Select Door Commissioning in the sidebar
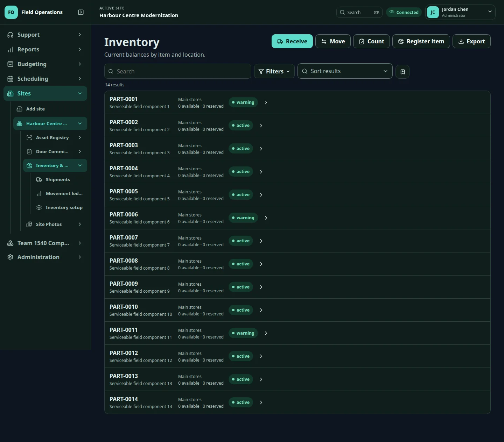The image size is (504, 442). [55, 151]
